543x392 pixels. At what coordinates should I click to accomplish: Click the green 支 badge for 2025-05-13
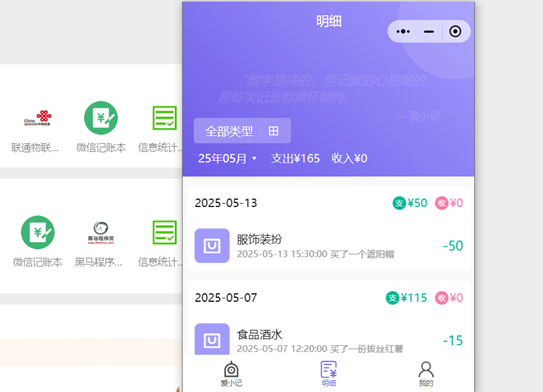[399, 203]
